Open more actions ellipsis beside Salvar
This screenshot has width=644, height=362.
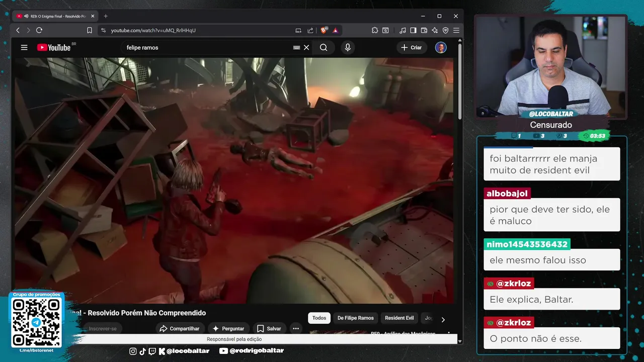click(x=296, y=328)
